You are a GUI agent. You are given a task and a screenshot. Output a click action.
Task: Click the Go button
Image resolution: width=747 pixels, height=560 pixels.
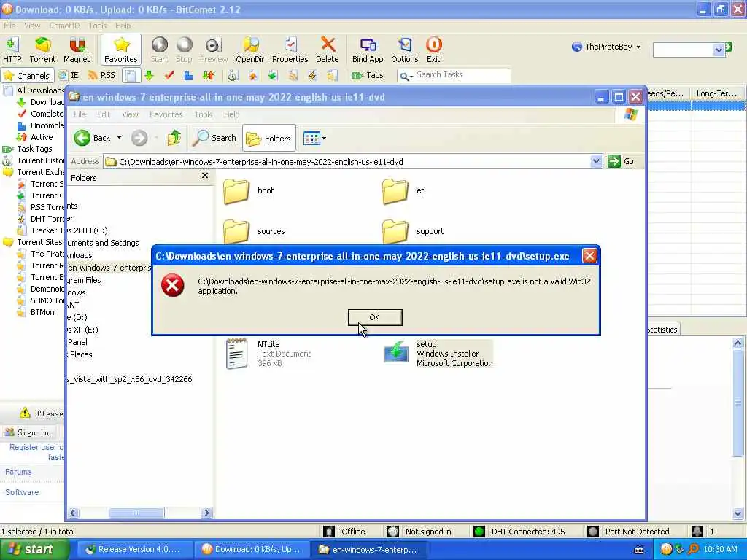(x=622, y=161)
